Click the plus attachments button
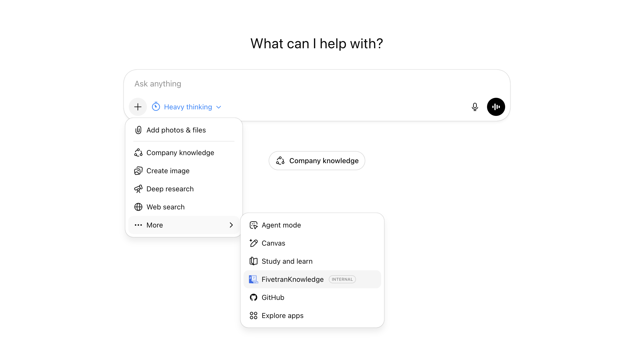 (x=138, y=107)
